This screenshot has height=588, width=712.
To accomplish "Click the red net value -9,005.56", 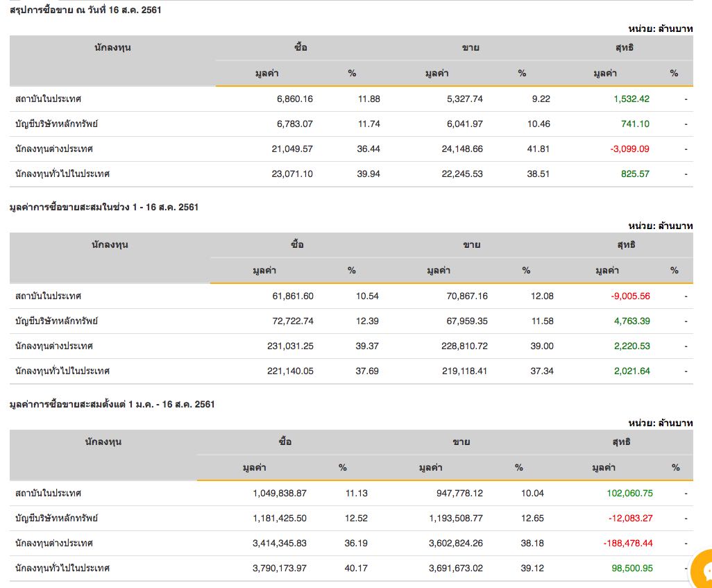I will click(x=630, y=296).
